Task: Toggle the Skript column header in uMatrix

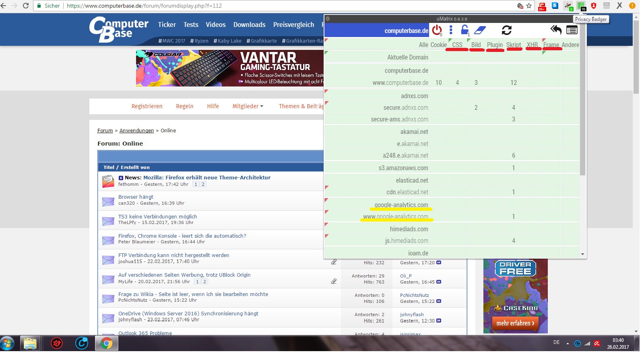Action: (514, 45)
